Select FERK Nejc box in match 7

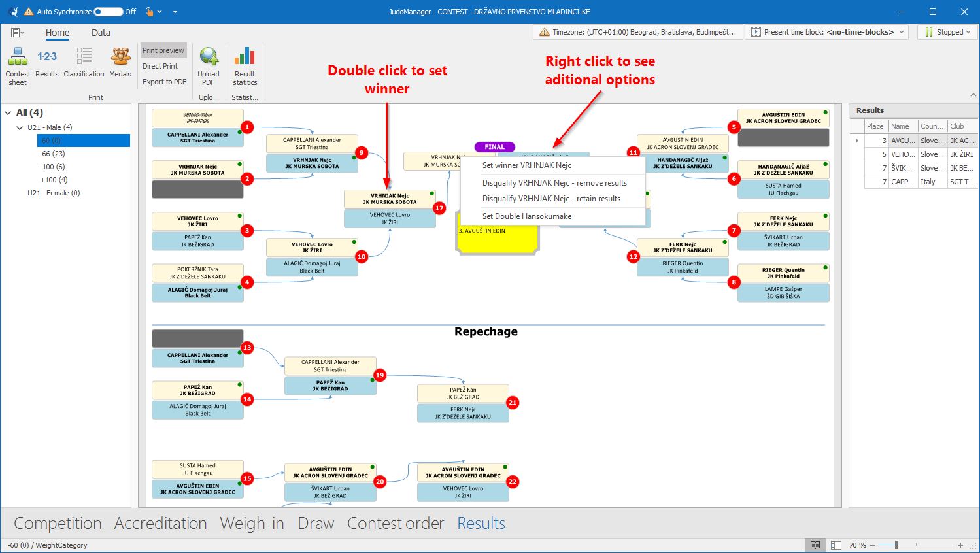coord(783,221)
